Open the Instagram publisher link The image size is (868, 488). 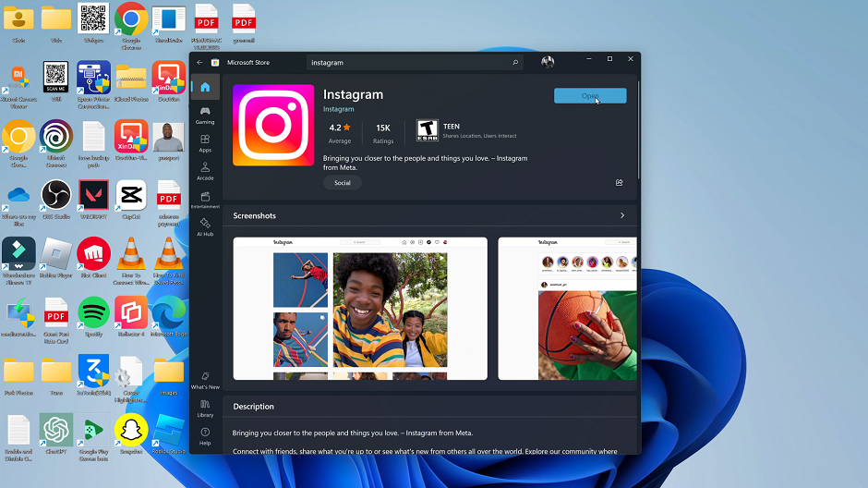pos(338,109)
